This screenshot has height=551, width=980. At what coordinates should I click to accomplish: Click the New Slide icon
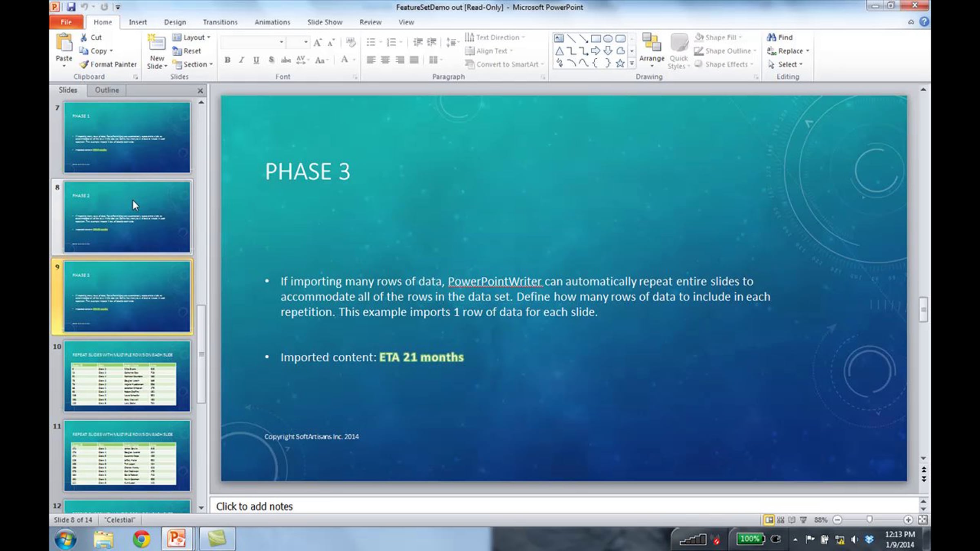tap(156, 43)
